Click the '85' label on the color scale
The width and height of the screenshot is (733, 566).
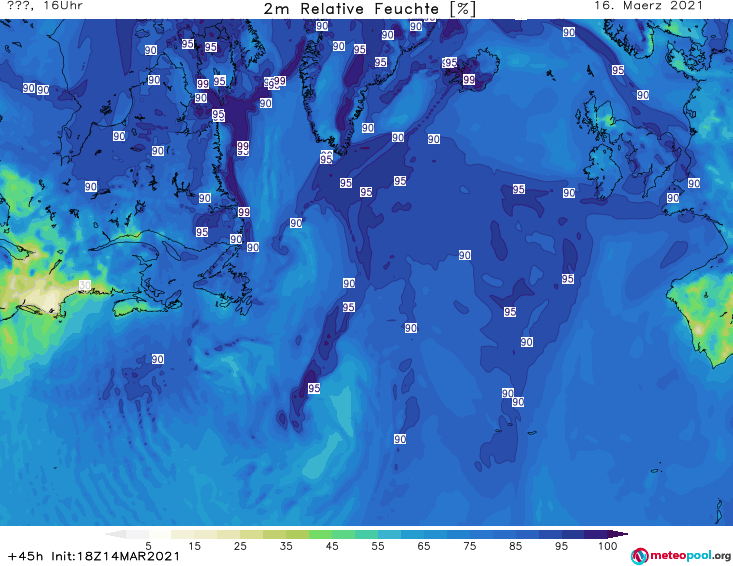click(x=515, y=545)
